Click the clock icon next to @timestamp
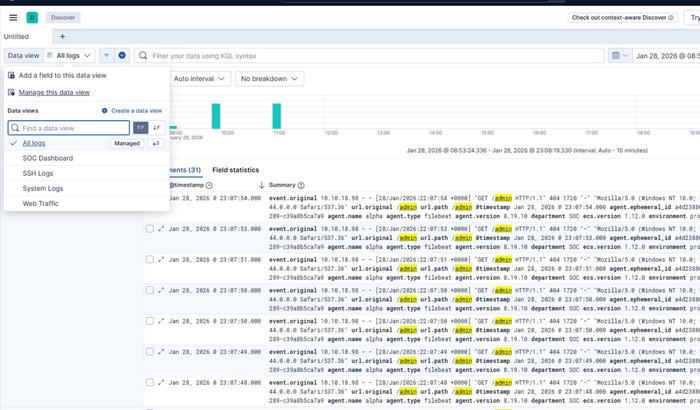Viewport: 700px width, 410px height. click(x=209, y=185)
